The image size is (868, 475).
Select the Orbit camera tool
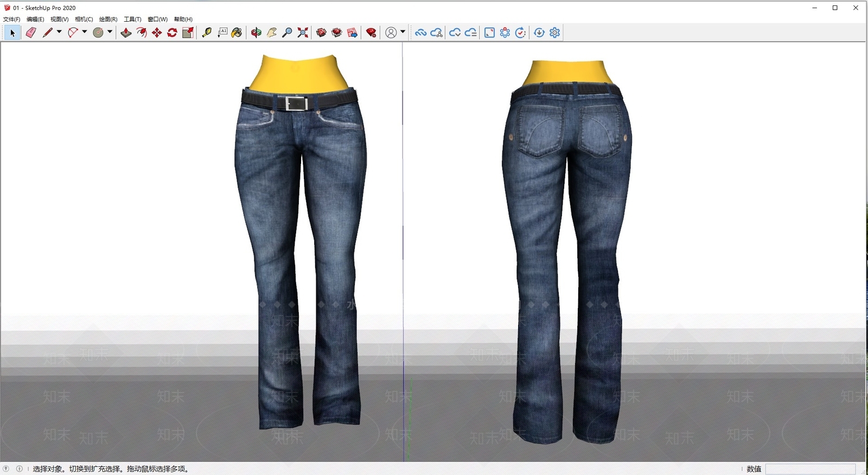pos(256,33)
